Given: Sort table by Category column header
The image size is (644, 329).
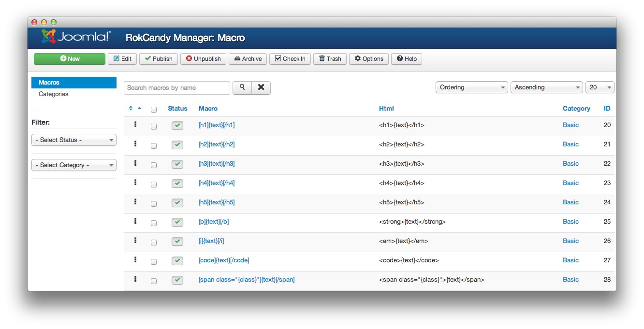Looking at the screenshot, I should (576, 109).
